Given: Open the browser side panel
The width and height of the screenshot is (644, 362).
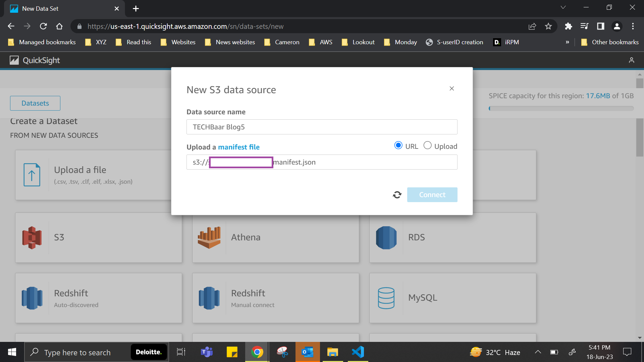Looking at the screenshot, I should [x=600, y=26].
